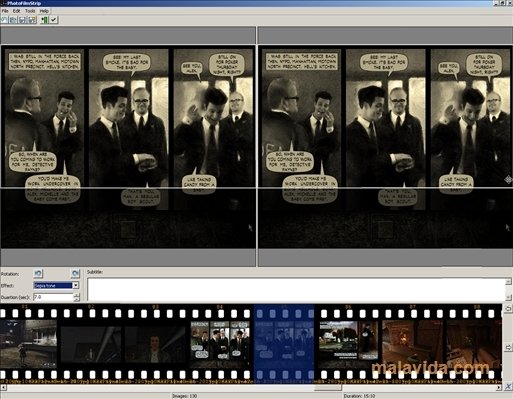Click the Duration seconds input field

click(53, 297)
